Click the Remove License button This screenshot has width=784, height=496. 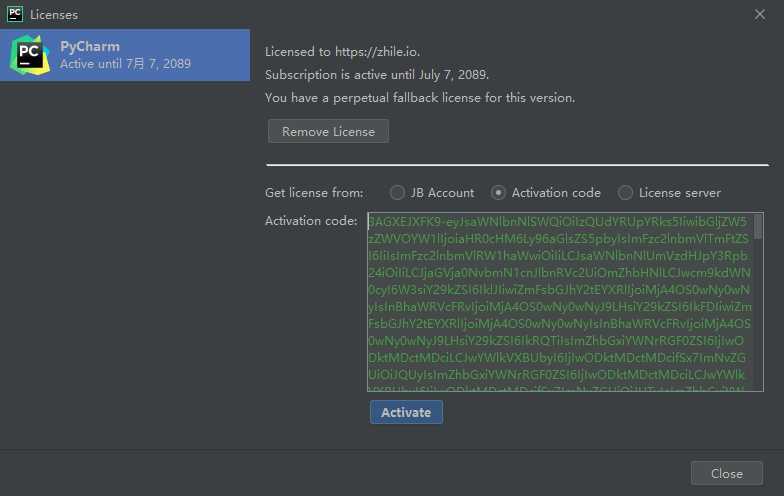pos(328,131)
